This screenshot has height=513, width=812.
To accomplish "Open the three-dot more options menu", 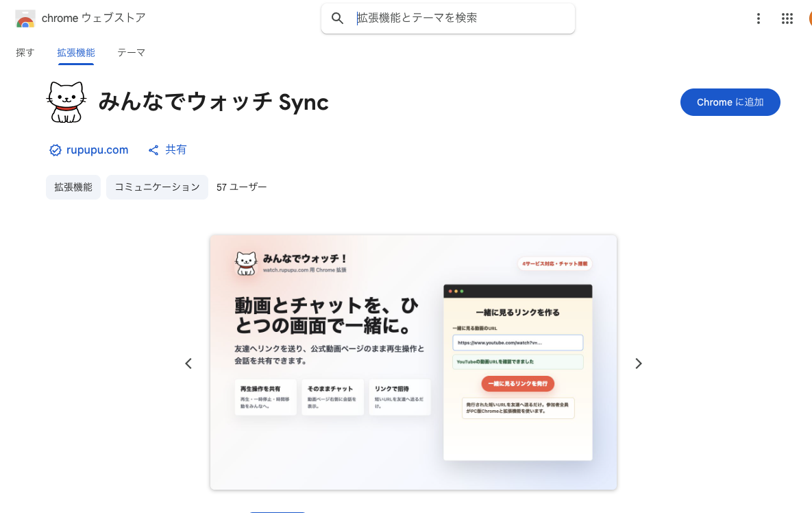I will 758,19.
